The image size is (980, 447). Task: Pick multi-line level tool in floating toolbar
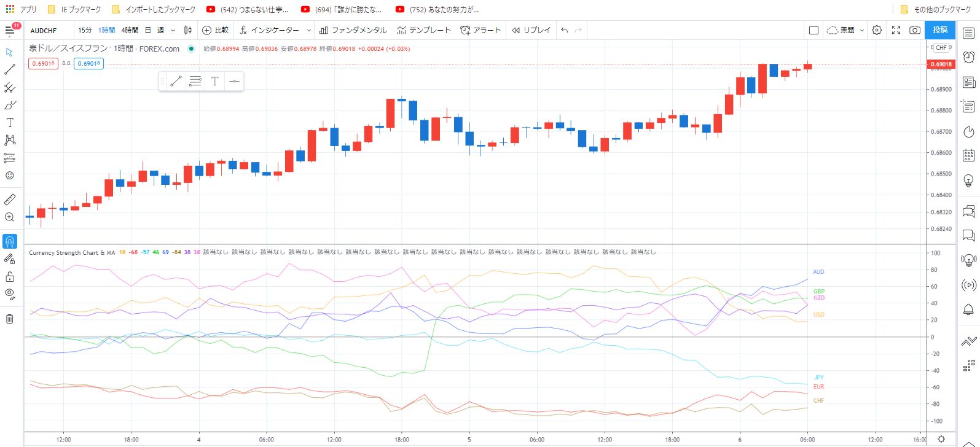195,81
